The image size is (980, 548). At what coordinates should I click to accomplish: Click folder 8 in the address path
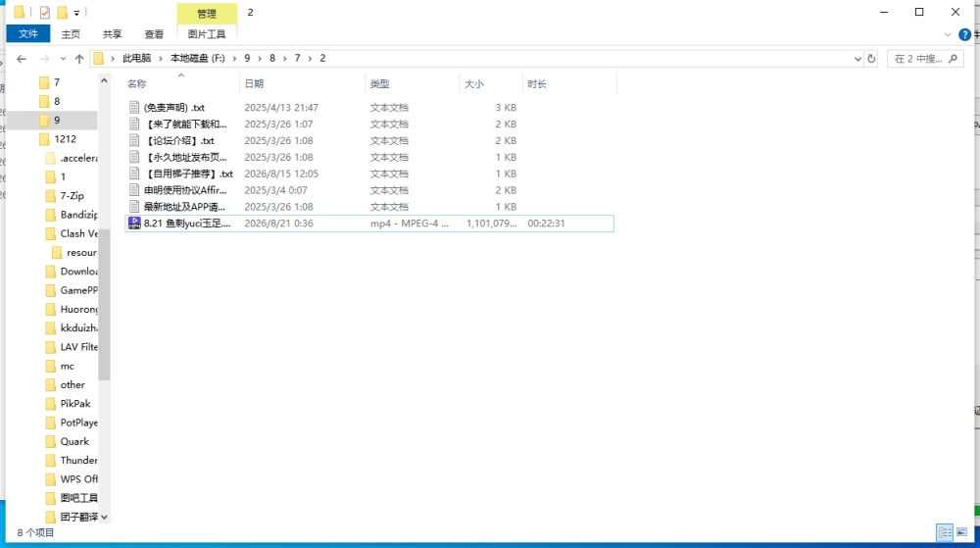271,58
